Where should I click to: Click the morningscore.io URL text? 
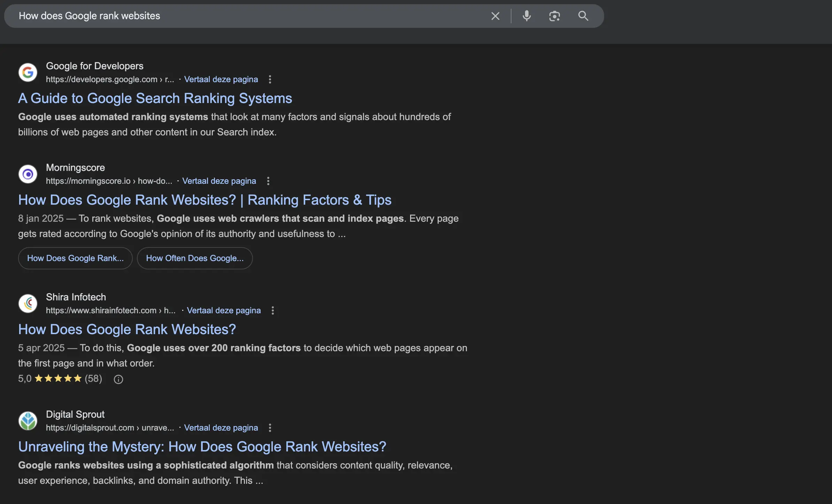coord(109,181)
